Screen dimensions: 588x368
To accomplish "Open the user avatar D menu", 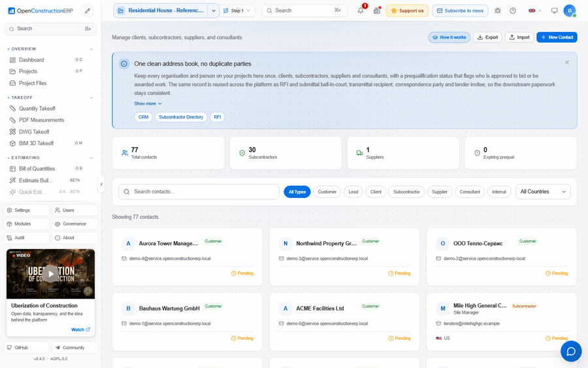I will click(570, 10).
